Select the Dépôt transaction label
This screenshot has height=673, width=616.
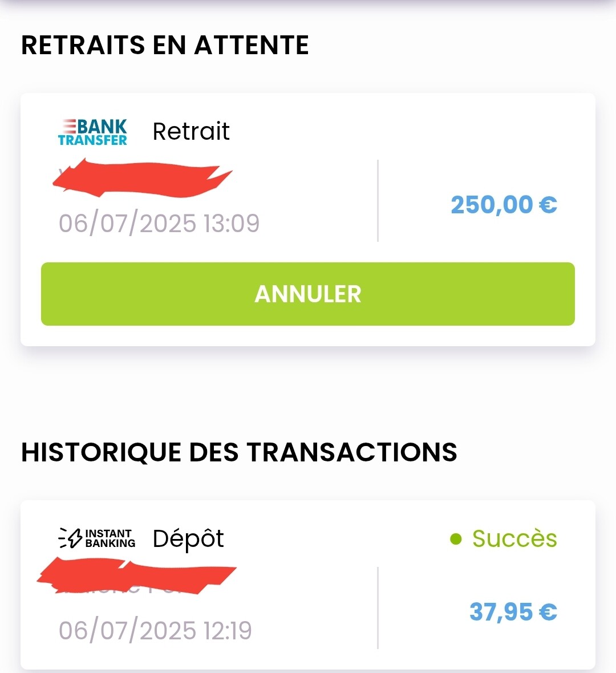pyautogui.click(x=188, y=539)
